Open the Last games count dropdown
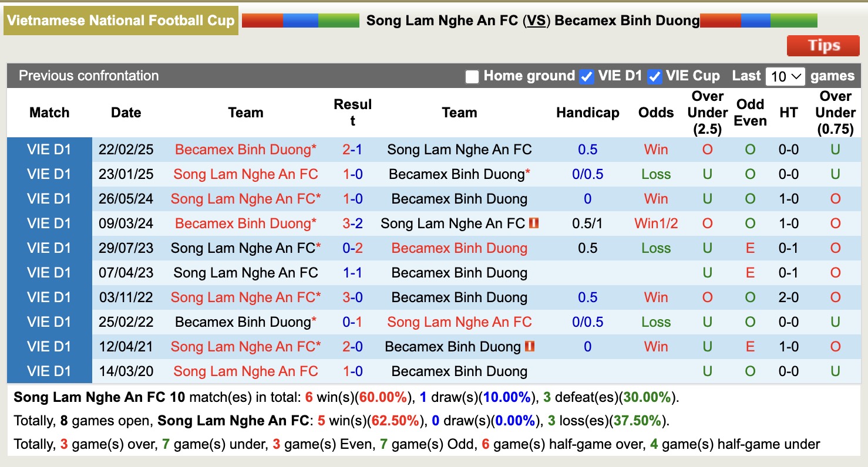Viewport: 868px width, 467px height. pos(786,76)
